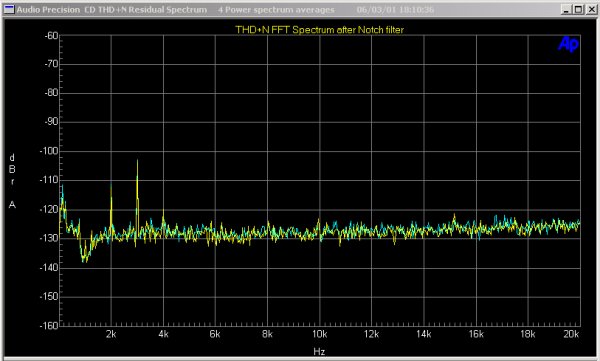Click the 12k frequency axis label
600x361 pixels.
pyautogui.click(x=372, y=334)
